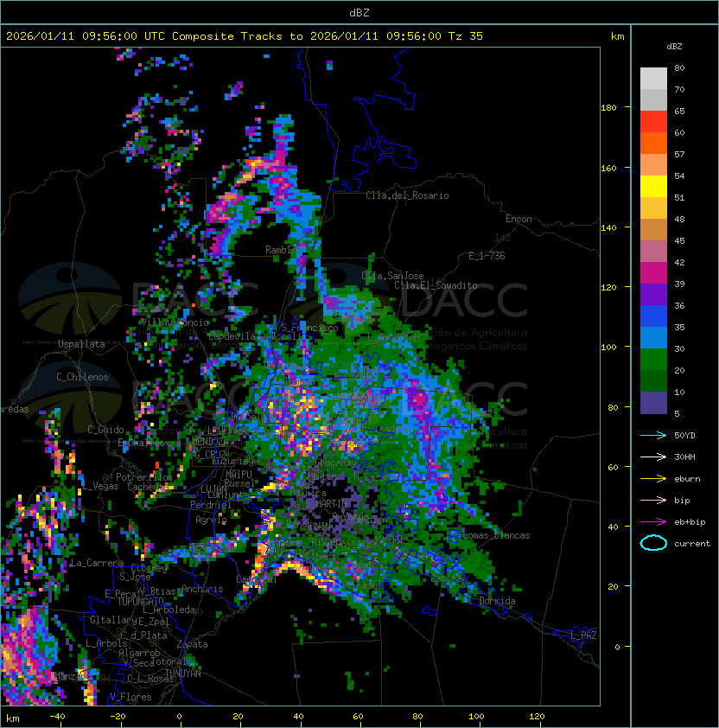Click the 'Agrelo' map label
This screenshot has width=719, height=728.
click(x=211, y=520)
